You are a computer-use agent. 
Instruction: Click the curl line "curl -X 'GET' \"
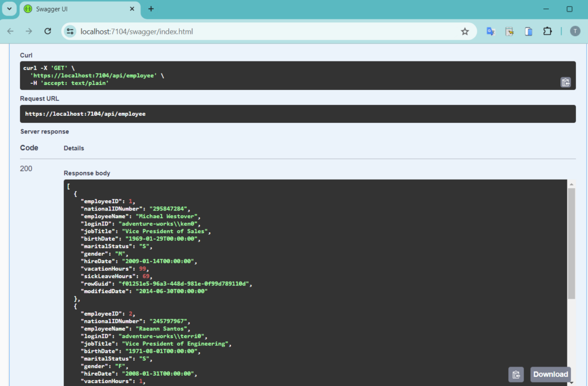click(49, 68)
